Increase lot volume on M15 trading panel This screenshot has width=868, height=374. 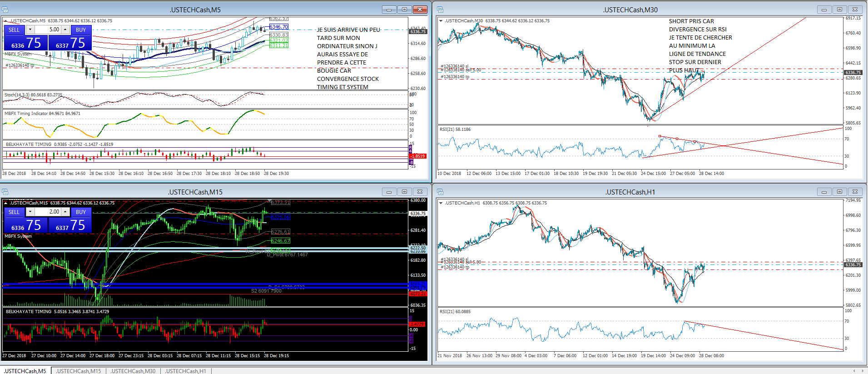(x=65, y=212)
